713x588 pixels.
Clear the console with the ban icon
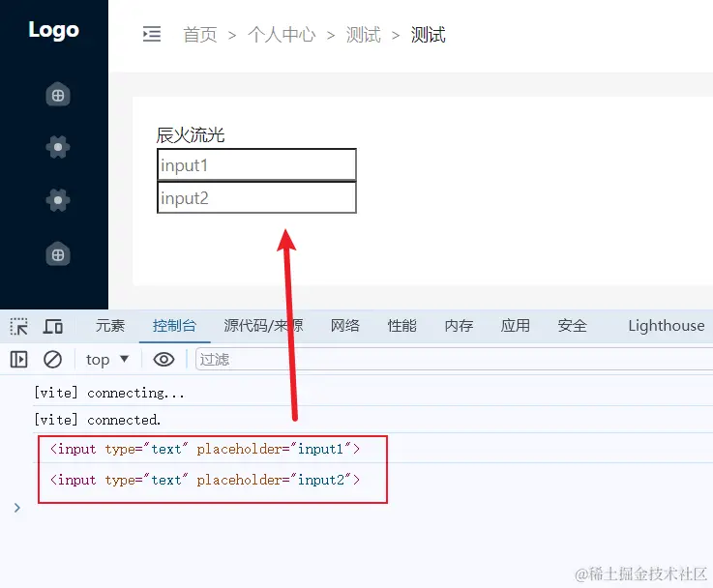[x=53, y=360]
